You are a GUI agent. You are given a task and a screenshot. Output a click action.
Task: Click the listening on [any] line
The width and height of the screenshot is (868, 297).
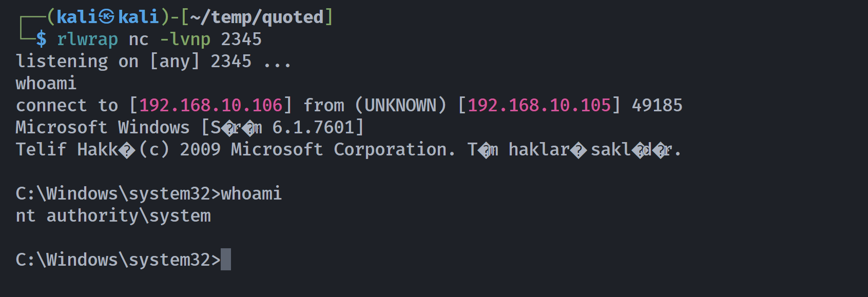[153, 62]
